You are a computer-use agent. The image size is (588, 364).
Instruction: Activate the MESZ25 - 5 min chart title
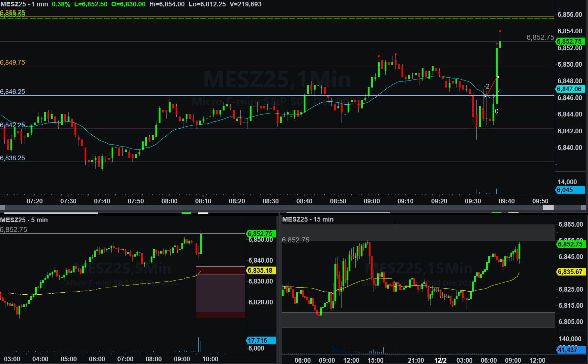[24, 220]
